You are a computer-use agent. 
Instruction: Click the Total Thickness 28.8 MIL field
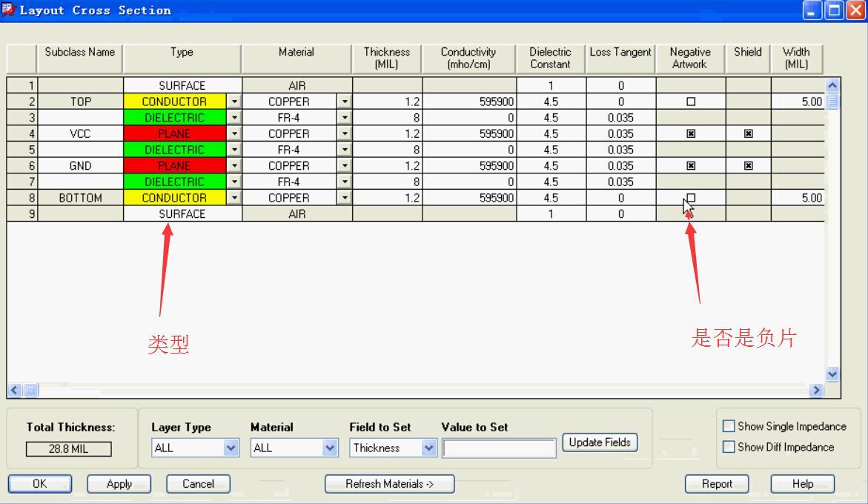(69, 448)
